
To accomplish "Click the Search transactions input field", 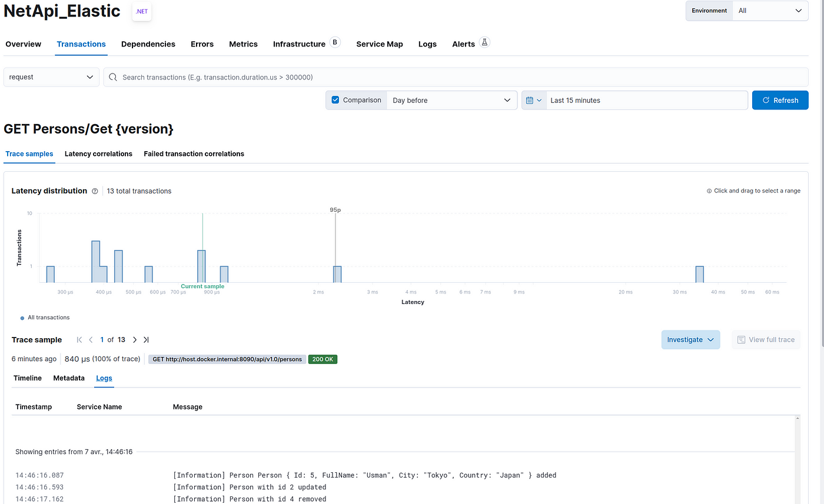I will pos(456,77).
